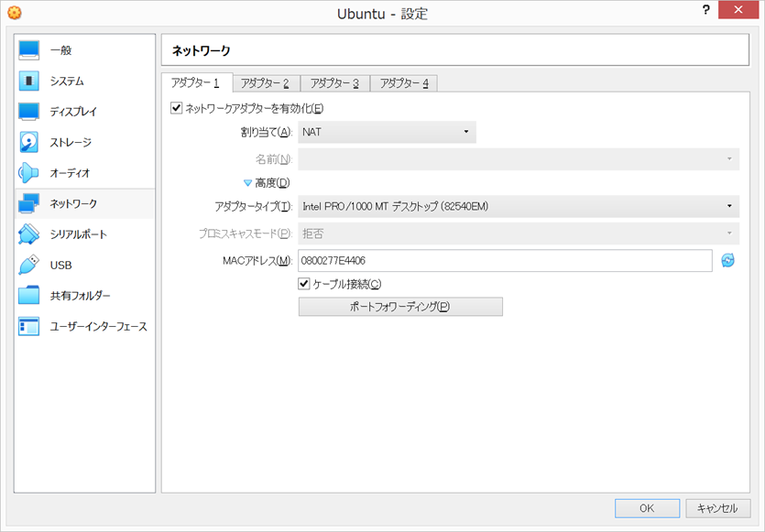Select the シリアルポート connector icon

28,234
